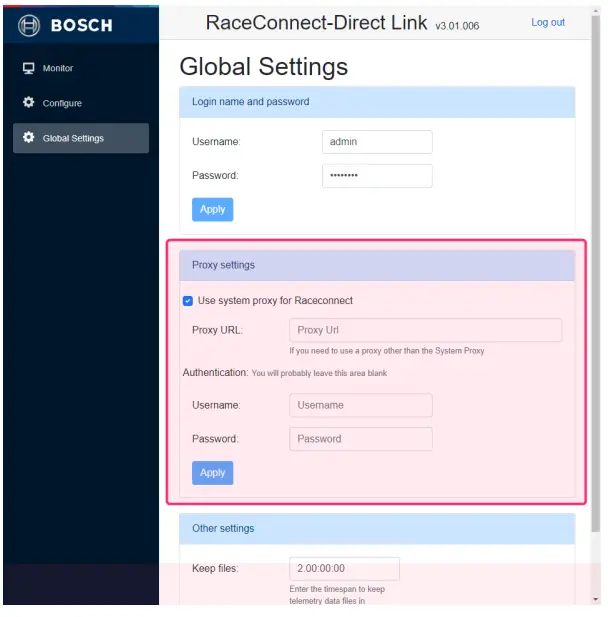The height and width of the screenshot is (617, 608).
Task: Click the scrollbar down arrow
Action: point(596,599)
